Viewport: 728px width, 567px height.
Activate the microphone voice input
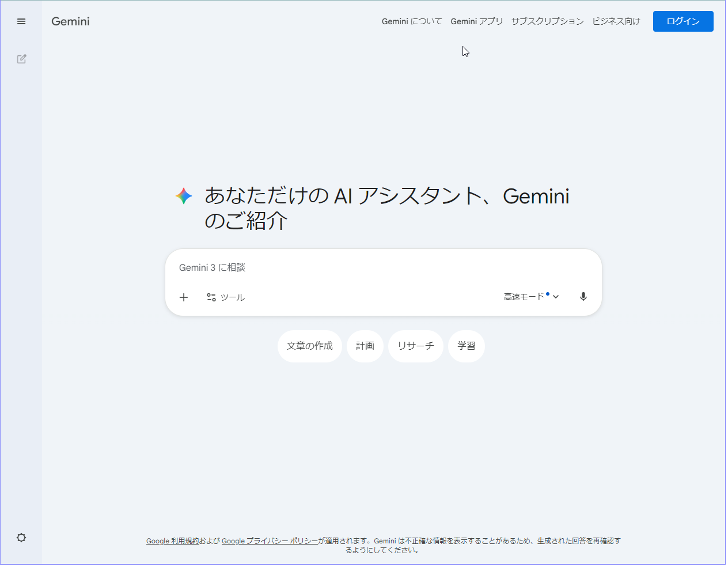pos(583,297)
